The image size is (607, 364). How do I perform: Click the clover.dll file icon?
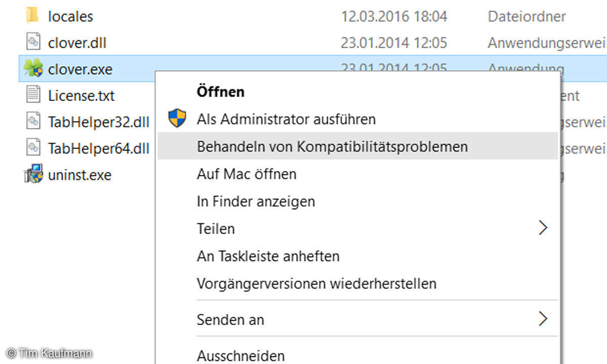click(33, 42)
